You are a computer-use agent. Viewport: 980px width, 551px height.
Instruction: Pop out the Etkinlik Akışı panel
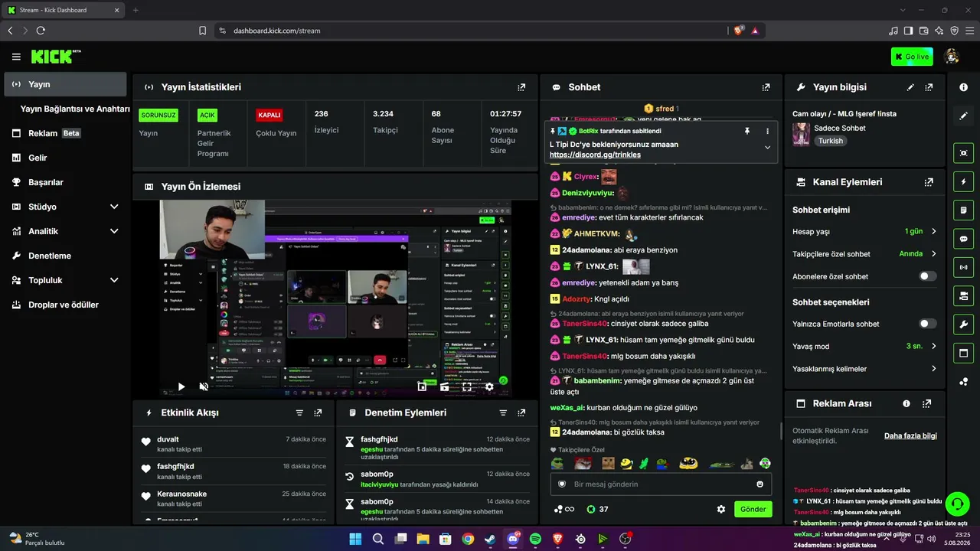(x=318, y=412)
